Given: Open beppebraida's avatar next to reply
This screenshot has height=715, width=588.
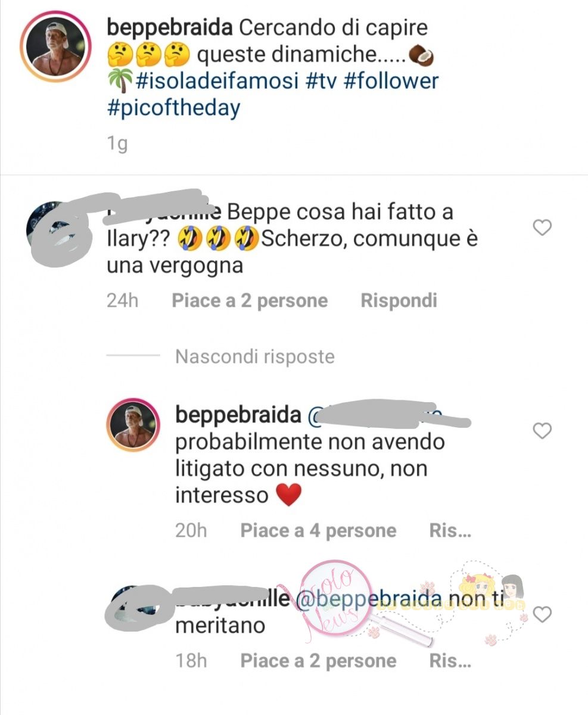Looking at the screenshot, I should [134, 425].
